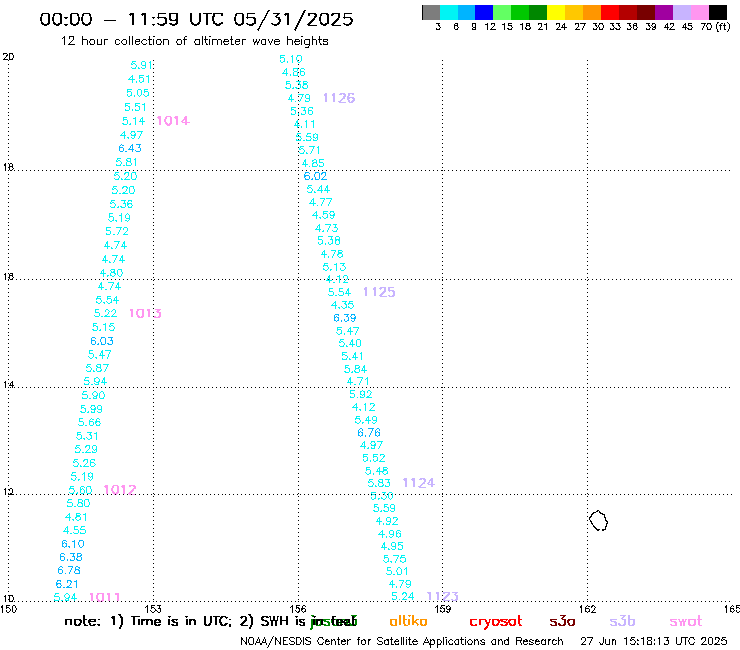This screenshot has width=740, height=650.
Task: Click the wave height value 4.80
Action: pyautogui.click(x=112, y=273)
